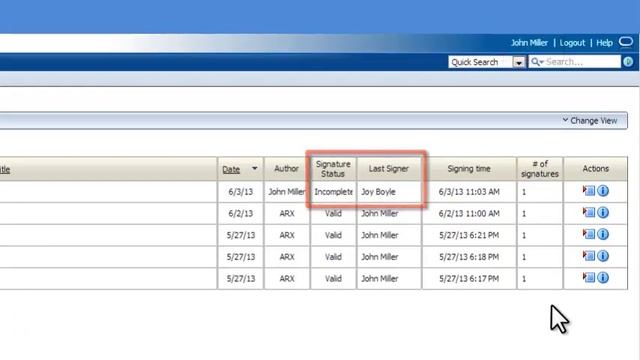This screenshot has height=360, width=640.
Task: Open the Help link
Action: pyautogui.click(x=604, y=43)
